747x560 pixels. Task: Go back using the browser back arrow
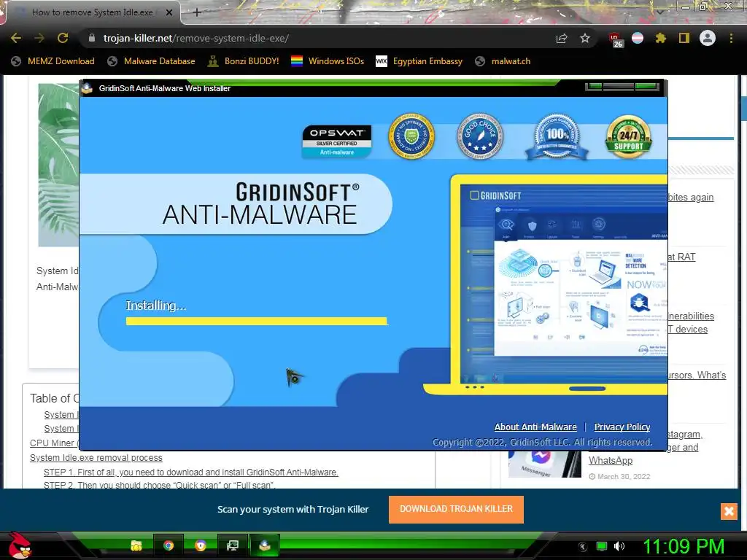point(16,38)
